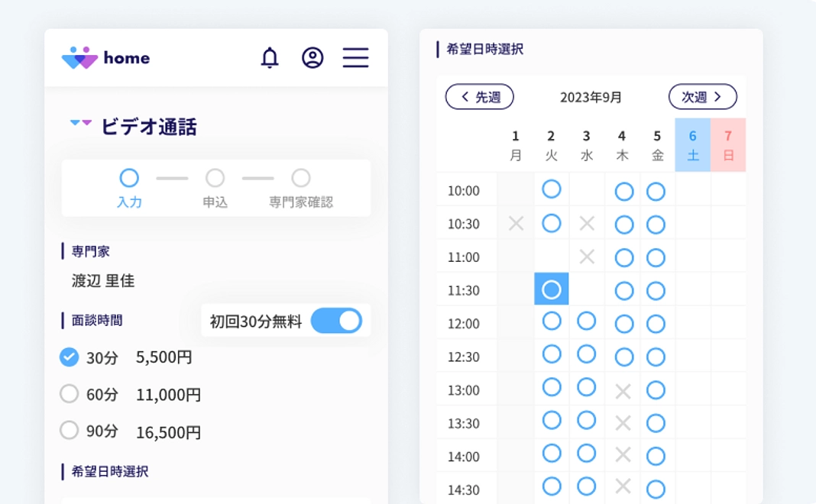
Task: Click the Saturday 6 土 column header
Action: pos(693,145)
